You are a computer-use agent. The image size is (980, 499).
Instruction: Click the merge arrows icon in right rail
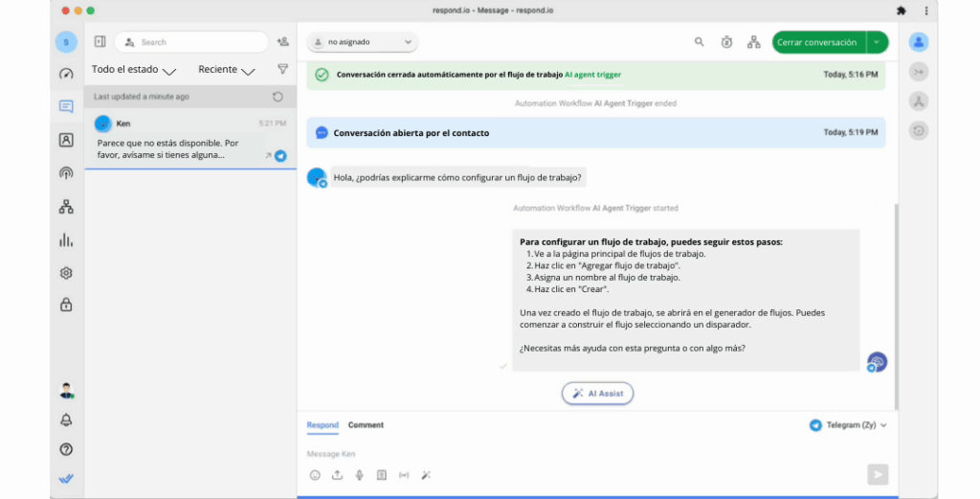click(x=919, y=72)
